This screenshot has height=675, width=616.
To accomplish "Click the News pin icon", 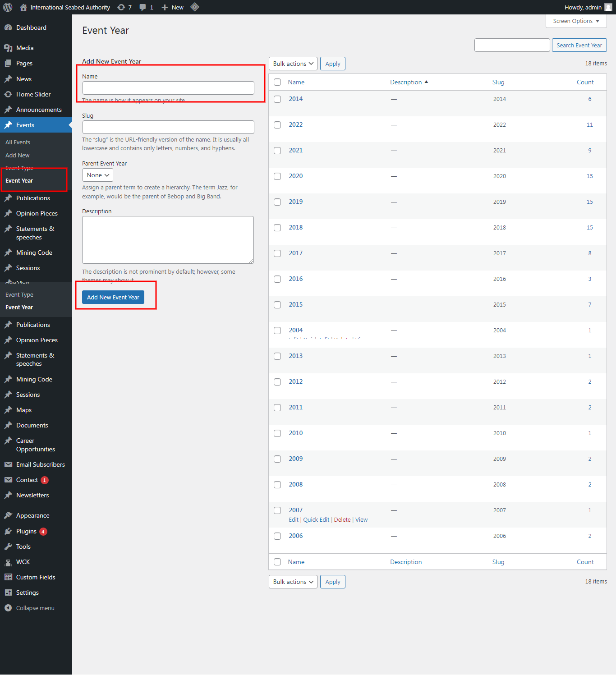I will (x=8, y=79).
